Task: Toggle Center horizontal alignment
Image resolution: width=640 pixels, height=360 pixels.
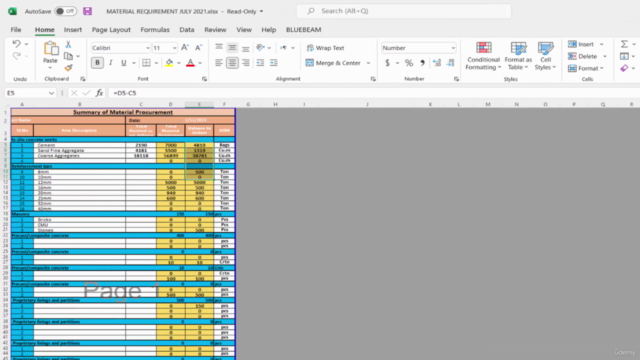Action: tap(232, 63)
